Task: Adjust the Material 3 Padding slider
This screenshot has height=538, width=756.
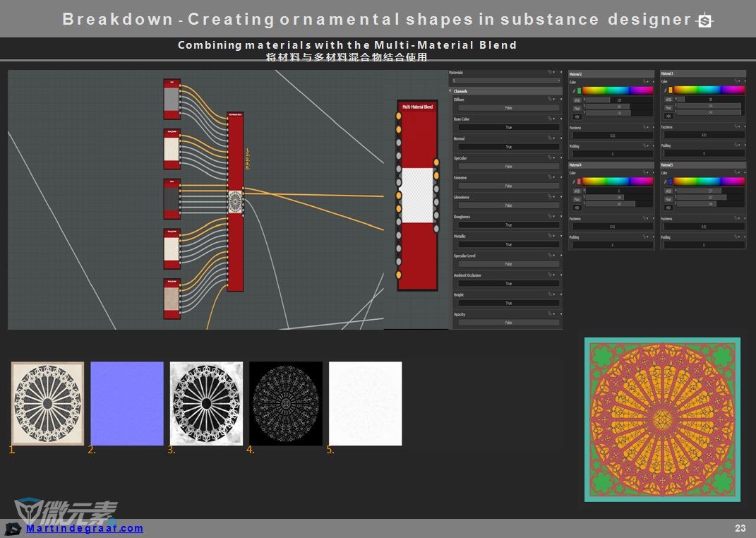Action: click(x=704, y=154)
